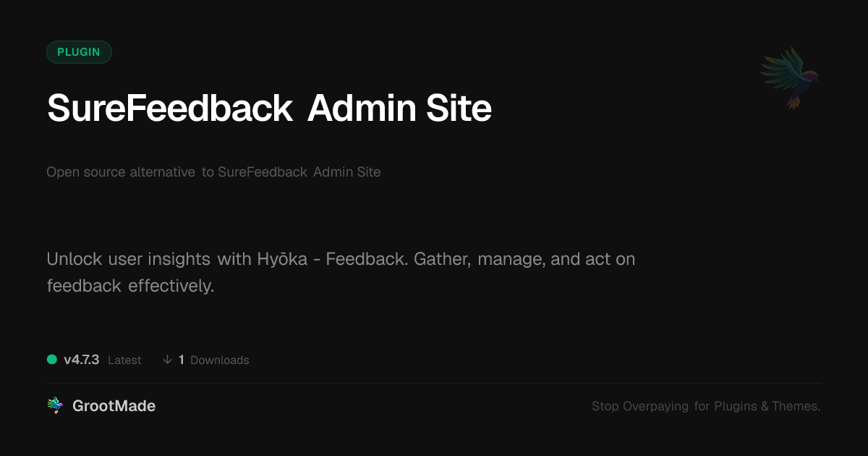Click the large hummingbird logo top right
The width and height of the screenshot is (868, 456).
point(791,77)
